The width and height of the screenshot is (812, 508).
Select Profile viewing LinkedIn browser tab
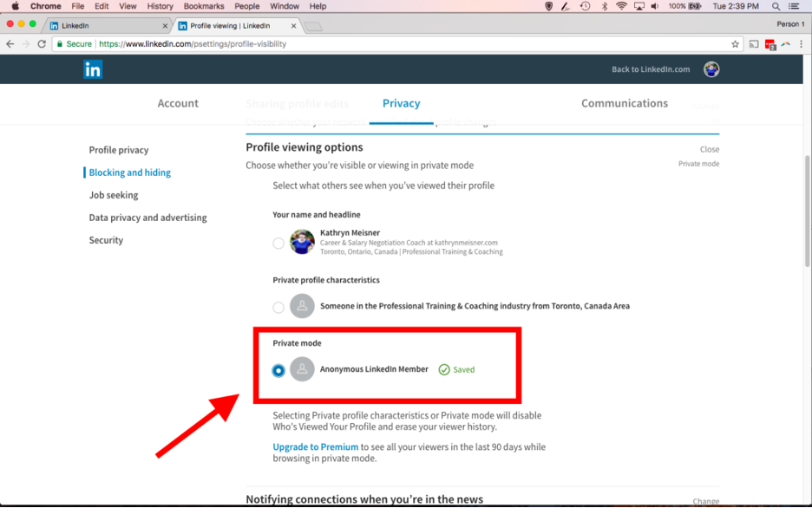tap(237, 25)
